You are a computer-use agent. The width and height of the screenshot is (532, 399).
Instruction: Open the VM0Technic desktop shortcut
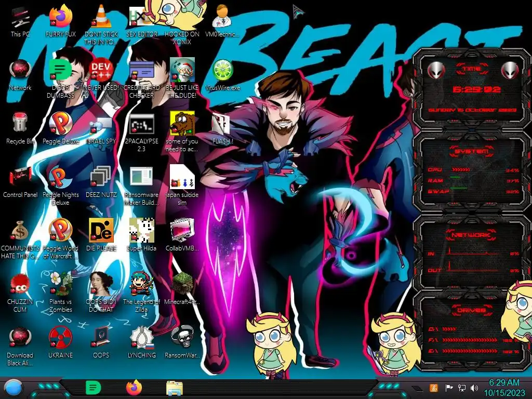(222, 21)
